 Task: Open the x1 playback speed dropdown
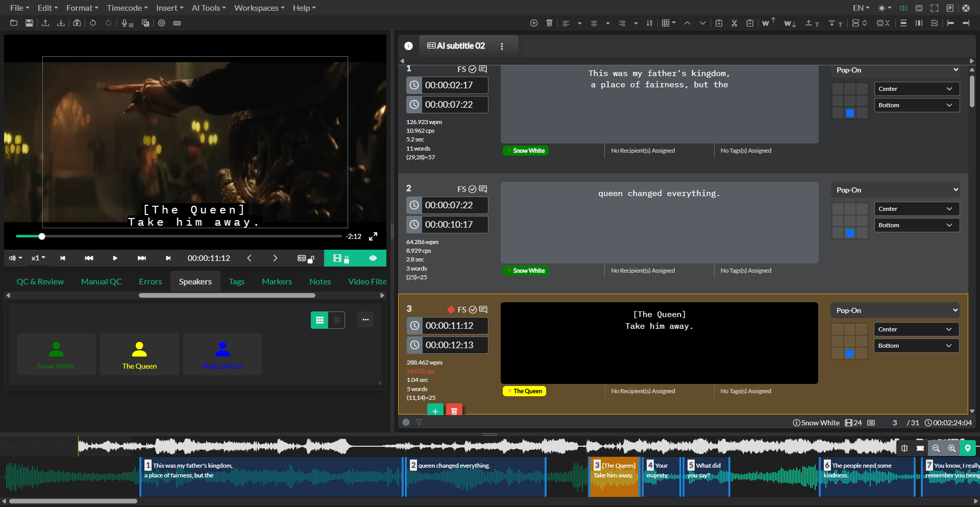point(38,258)
